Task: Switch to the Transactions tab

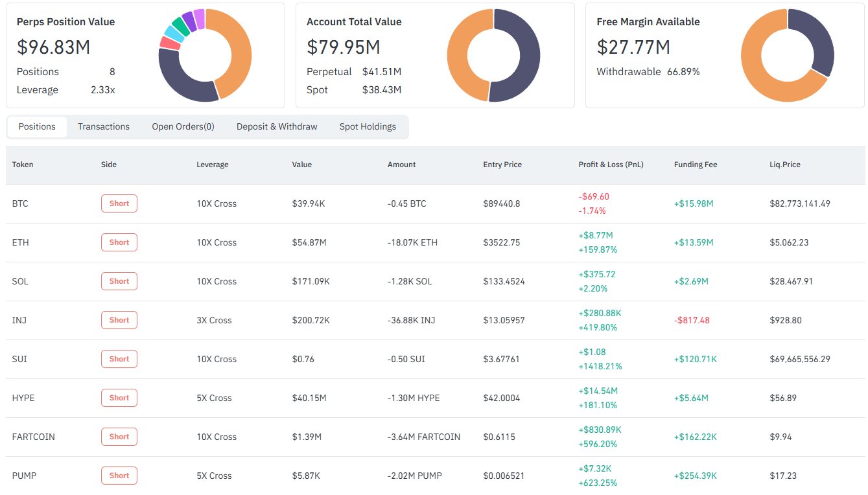Action: pyautogui.click(x=104, y=126)
